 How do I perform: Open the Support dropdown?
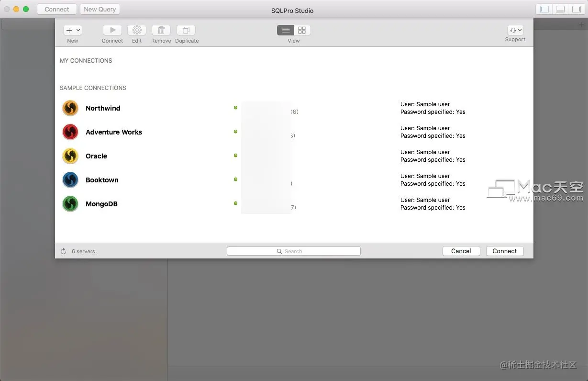pyautogui.click(x=515, y=30)
